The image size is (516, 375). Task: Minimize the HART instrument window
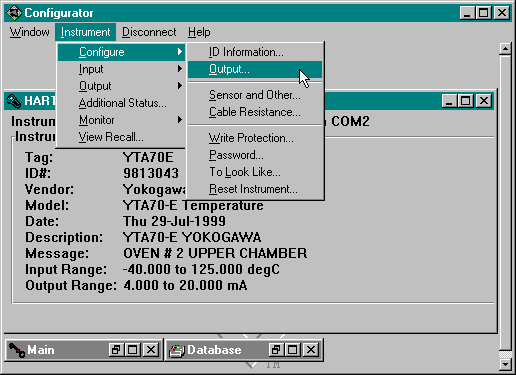click(449, 101)
